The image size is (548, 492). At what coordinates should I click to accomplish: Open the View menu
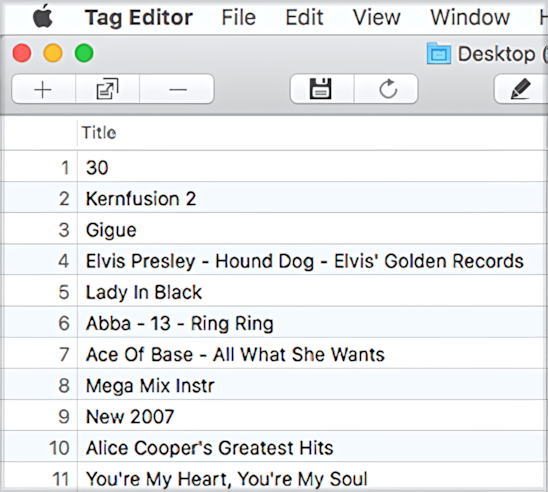(376, 17)
